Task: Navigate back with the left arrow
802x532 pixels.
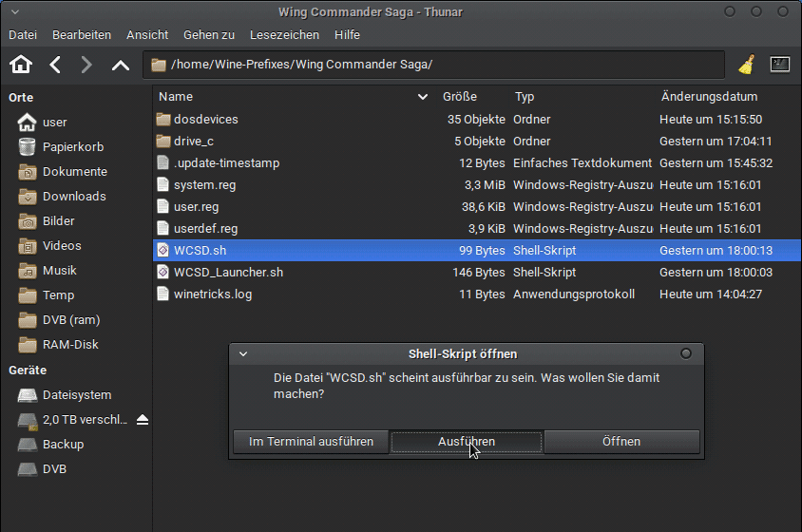Action: 55,65
